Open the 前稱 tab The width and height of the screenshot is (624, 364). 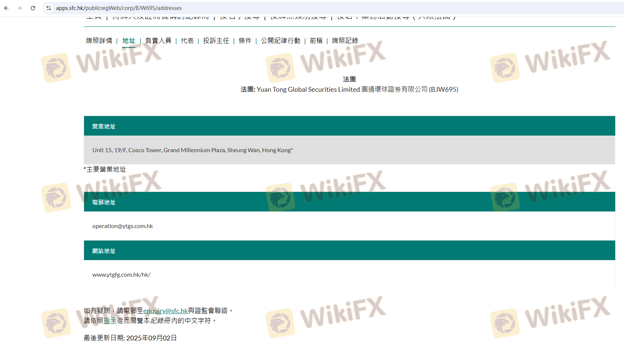(316, 41)
